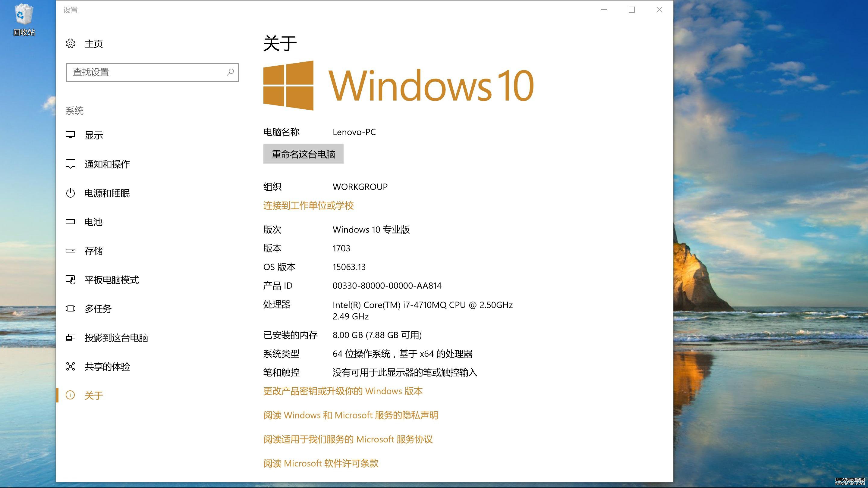Maximize the 设置 window
Viewport: 868px width, 488px height.
(x=632, y=10)
